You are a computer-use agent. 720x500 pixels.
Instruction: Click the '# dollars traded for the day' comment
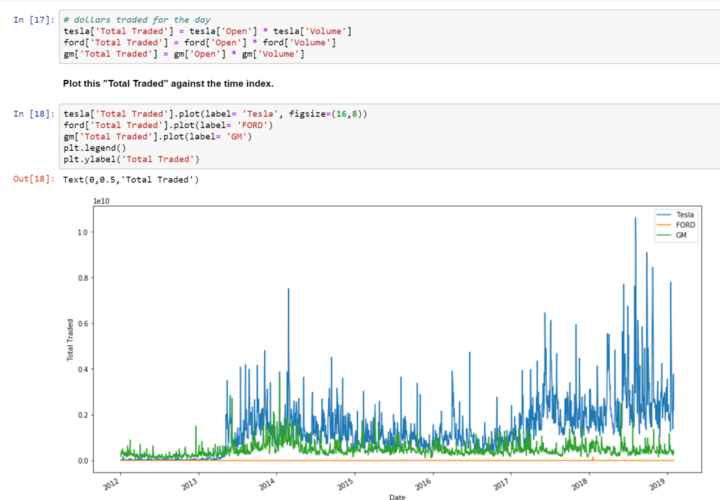click(137, 20)
